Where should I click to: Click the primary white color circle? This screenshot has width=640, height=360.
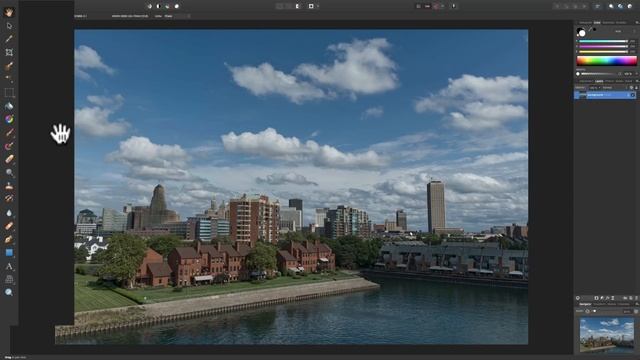tap(582, 33)
